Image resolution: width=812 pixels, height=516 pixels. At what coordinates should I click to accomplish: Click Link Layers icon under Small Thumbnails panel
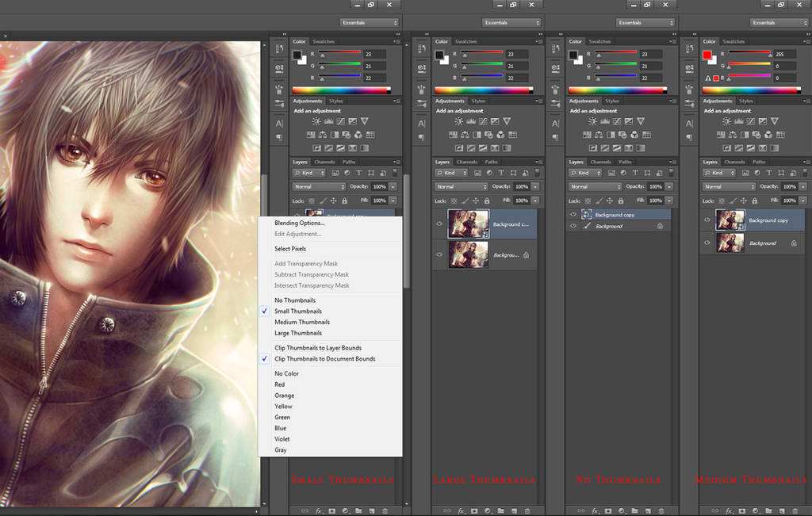(305, 510)
